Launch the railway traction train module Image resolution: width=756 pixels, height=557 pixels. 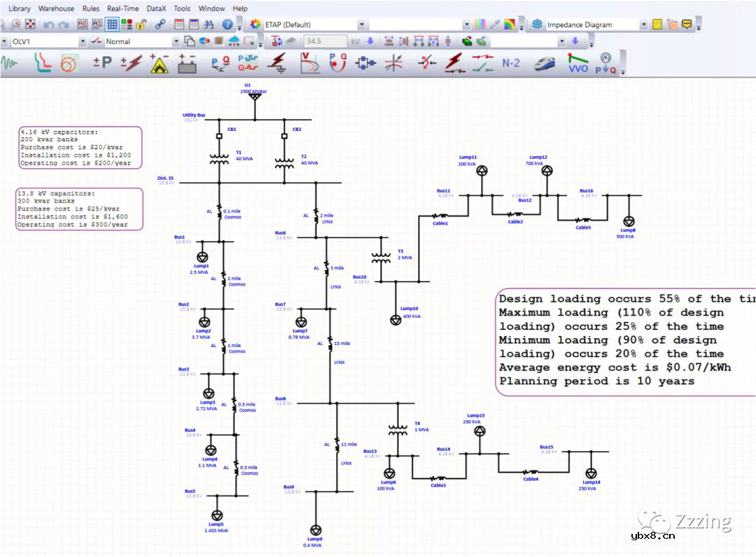[545, 64]
